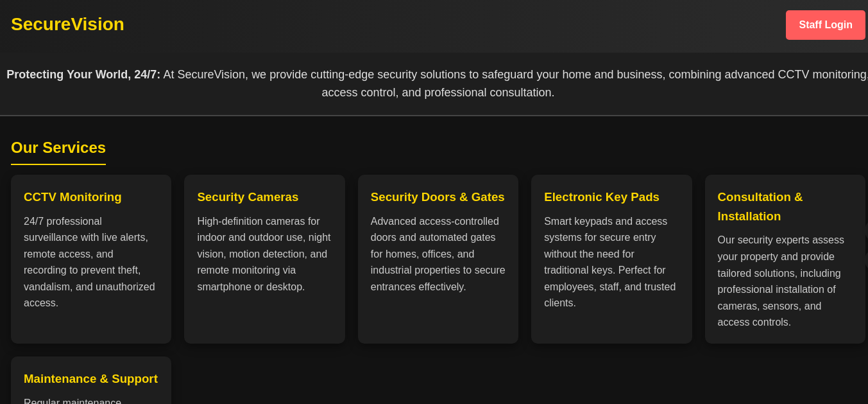This screenshot has width=868, height=404.
Task: Click the "access control, and professional consultation" line
Action: coord(438,92)
